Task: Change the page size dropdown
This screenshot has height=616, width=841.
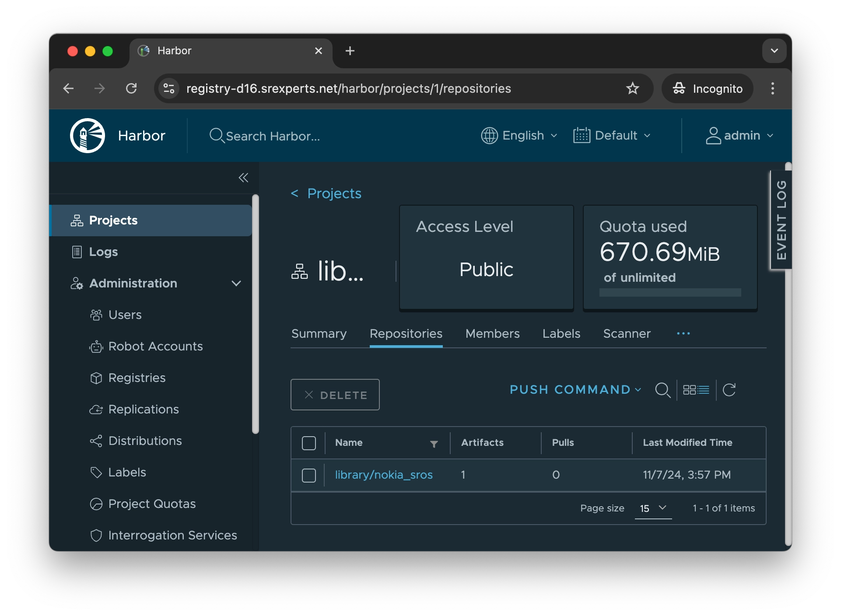Action: (x=653, y=508)
